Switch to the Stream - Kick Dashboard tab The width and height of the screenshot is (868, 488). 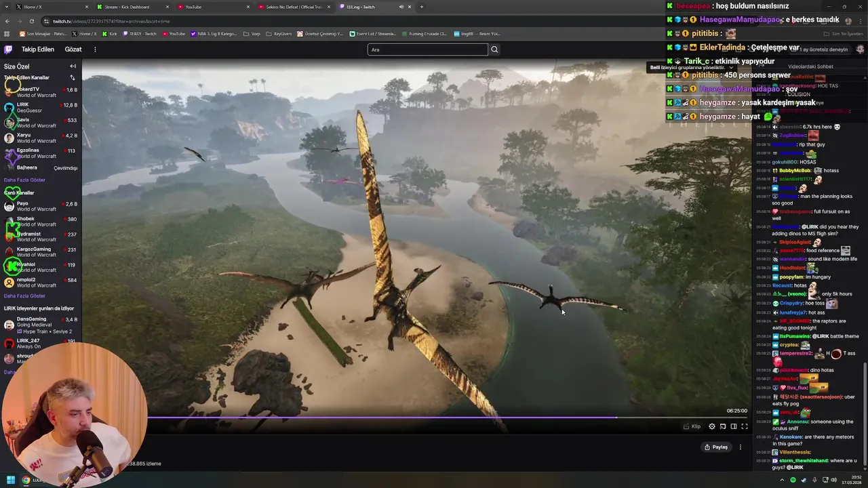click(x=132, y=7)
